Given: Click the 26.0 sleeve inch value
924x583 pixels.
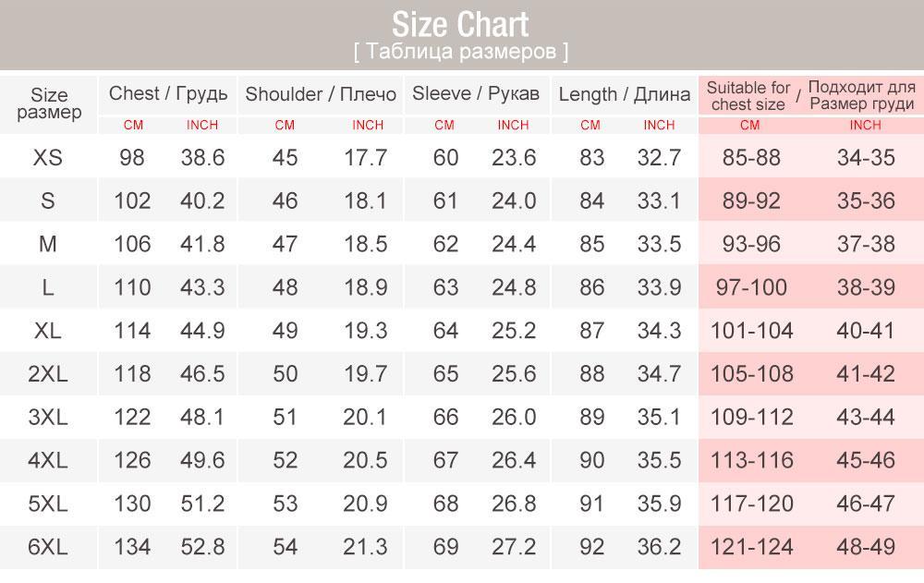Looking at the screenshot, I should [514, 418].
